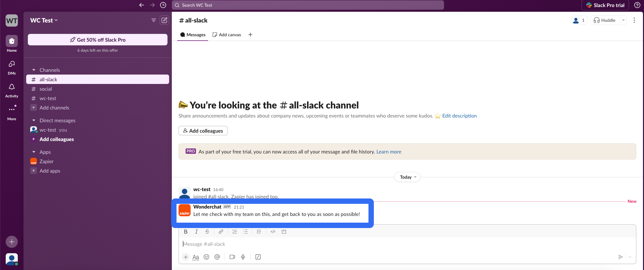Insert a code block in message

pos(284,232)
